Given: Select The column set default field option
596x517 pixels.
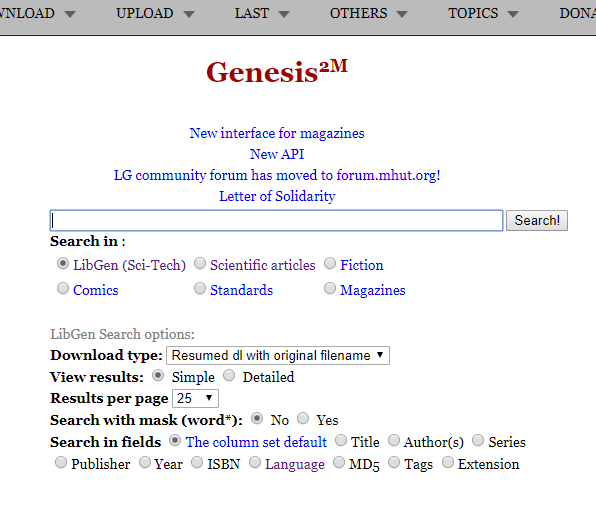Looking at the screenshot, I should tap(175, 441).
